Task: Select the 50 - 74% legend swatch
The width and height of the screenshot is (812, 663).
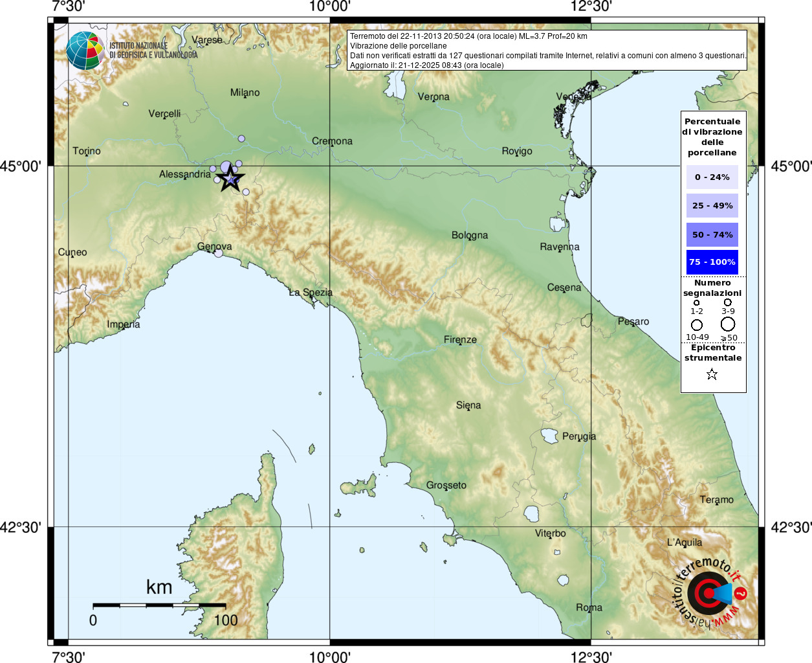Action: [712, 234]
